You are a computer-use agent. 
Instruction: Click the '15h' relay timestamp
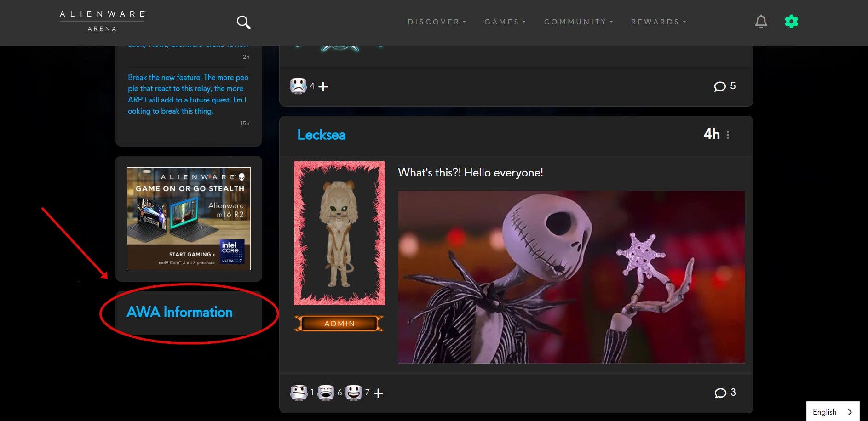245,124
